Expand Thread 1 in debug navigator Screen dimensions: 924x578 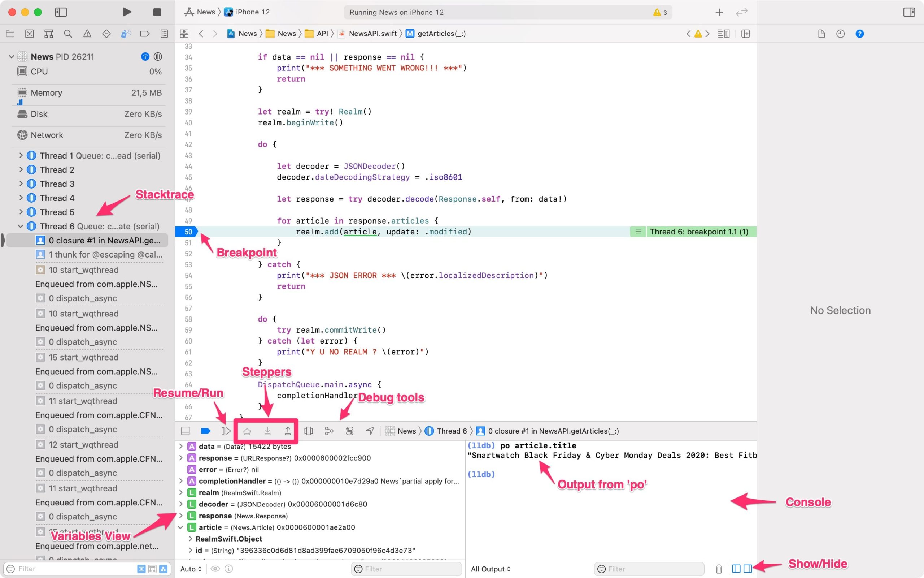click(x=21, y=156)
